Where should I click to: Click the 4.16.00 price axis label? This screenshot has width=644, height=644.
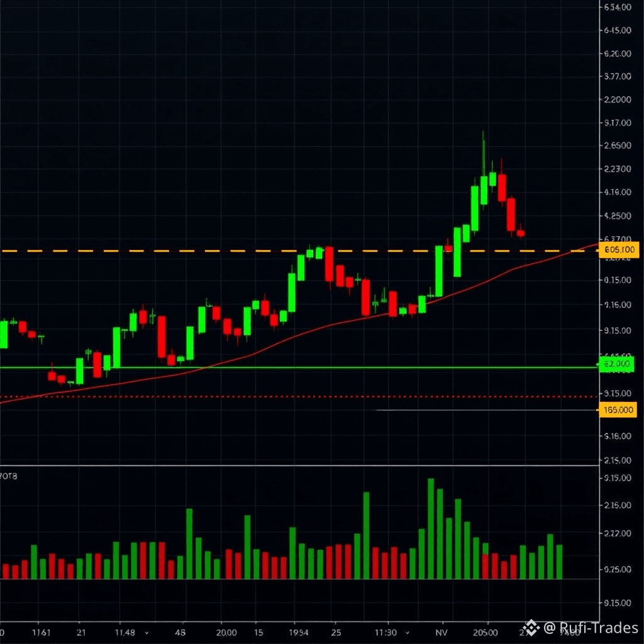pos(618,192)
